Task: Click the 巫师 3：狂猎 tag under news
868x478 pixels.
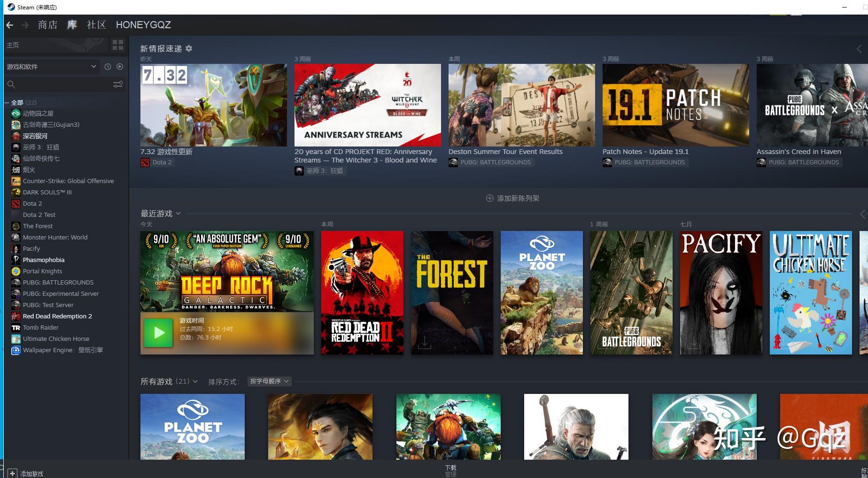Action: click(320, 171)
